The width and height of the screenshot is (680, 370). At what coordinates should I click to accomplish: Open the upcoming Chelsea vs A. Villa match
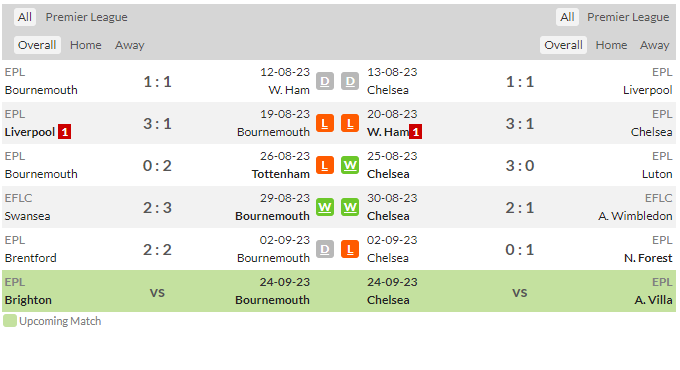tap(520, 291)
